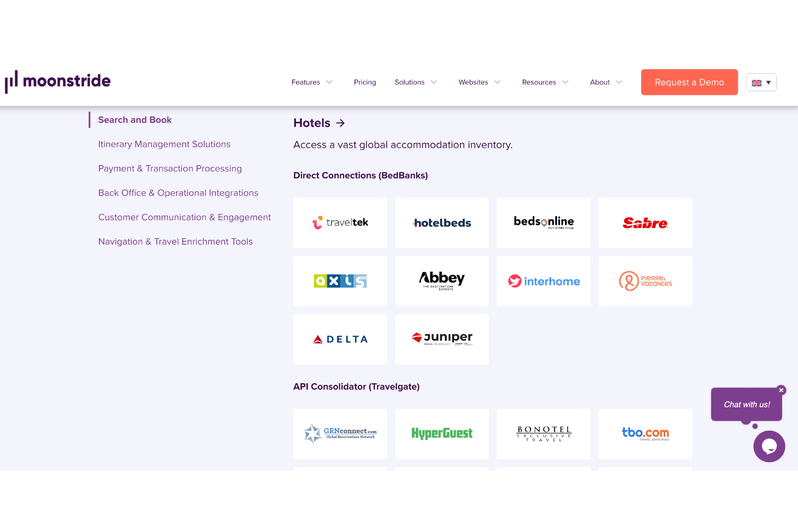Select Itinerary Management Solutions in sidebar

point(164,144)
